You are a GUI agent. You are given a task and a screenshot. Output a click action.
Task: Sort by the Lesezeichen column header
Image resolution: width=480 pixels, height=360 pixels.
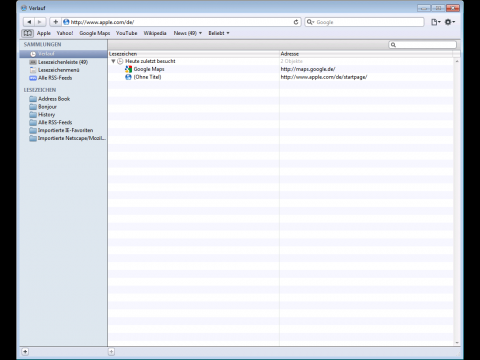(x=194, y=54)
